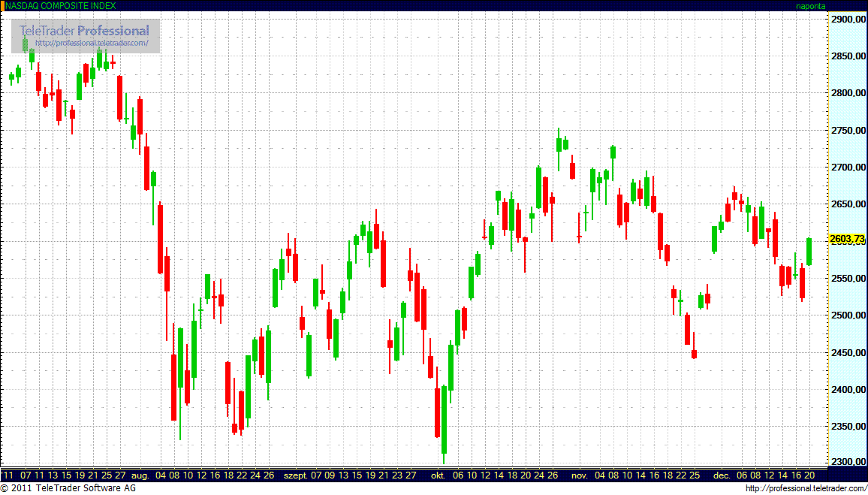Viewport: 868px width, 495px height.
Task: Choose the "dec." month marker on the time axis
Action: [721, 475]
